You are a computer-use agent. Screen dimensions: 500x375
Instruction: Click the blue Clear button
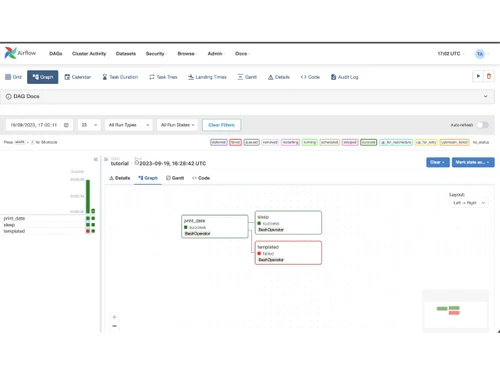coord(438,162)
